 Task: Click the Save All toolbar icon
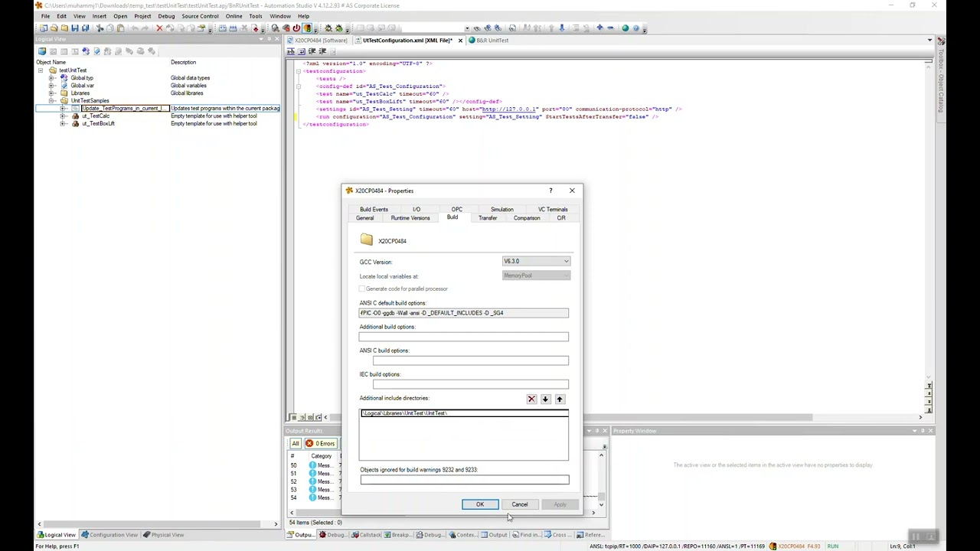click(x=85, y=28)
